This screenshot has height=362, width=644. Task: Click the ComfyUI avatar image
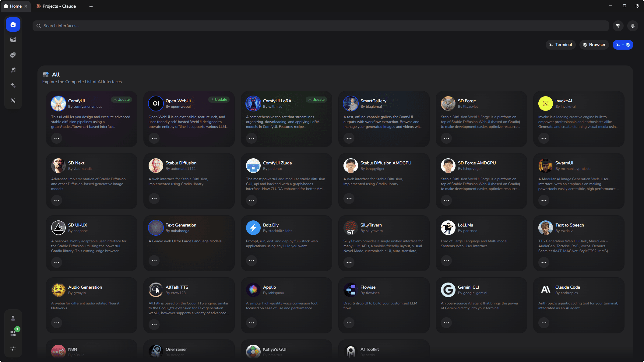pyautogui.click(x=58, y=104)
